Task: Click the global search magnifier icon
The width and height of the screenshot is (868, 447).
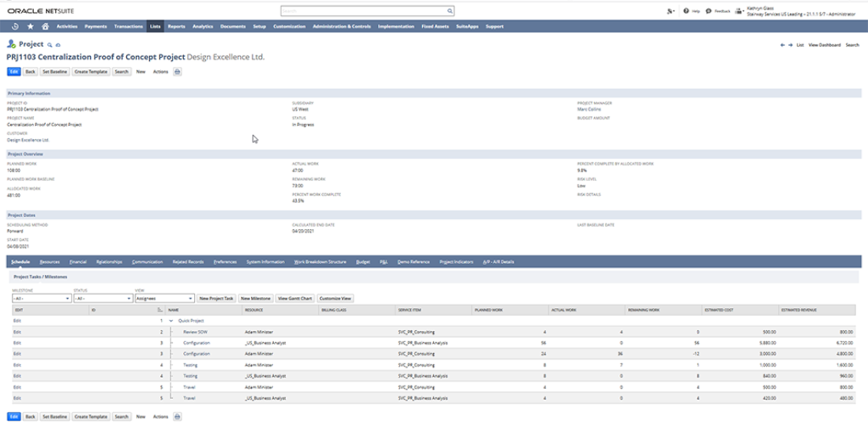Action: (x=450, y=12)
